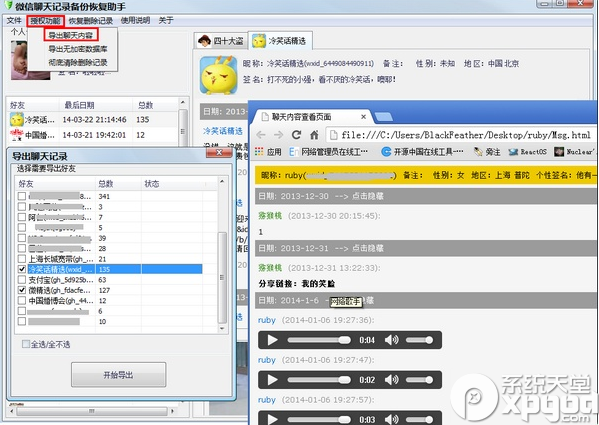Image resolution: width=599 pixels, height=425 pixels.
Task: Open the 应用 apps bookmark
Action: pos(268,152)
